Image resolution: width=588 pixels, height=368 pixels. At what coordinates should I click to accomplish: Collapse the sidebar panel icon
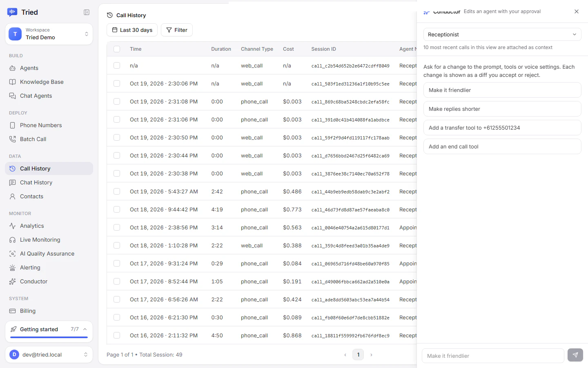click(x=87, y=12)
